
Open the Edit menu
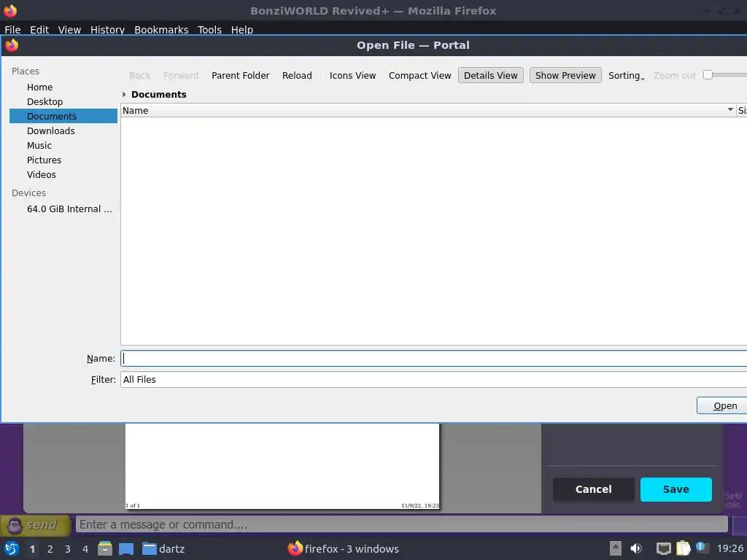pos(39,29)
